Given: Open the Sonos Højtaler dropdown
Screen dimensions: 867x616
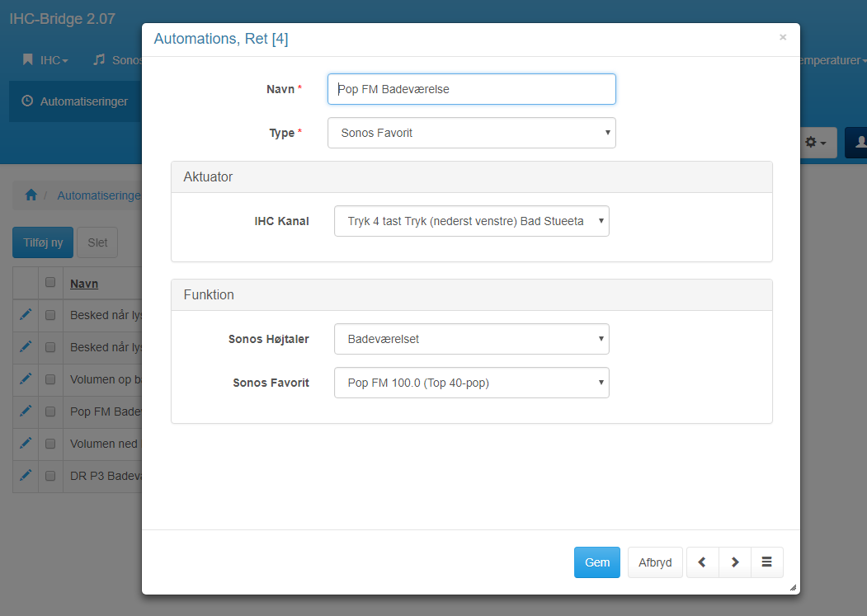Looking at the screenshot, I should (471, 339).
